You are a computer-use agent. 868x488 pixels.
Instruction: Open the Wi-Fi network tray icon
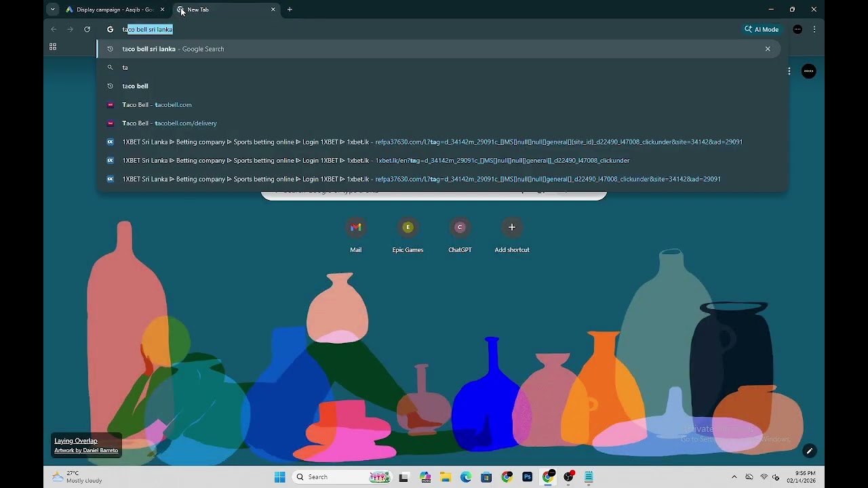tap(764, 477)
